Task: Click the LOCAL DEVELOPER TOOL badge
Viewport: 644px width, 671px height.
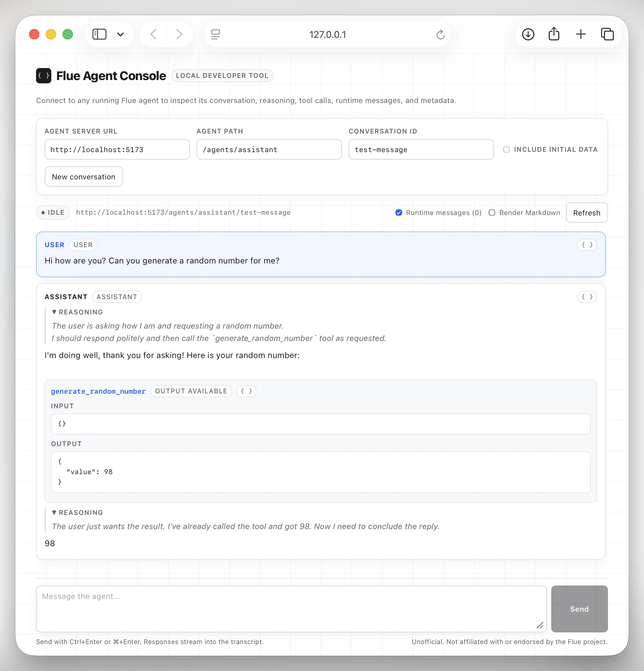Action: 222,76
